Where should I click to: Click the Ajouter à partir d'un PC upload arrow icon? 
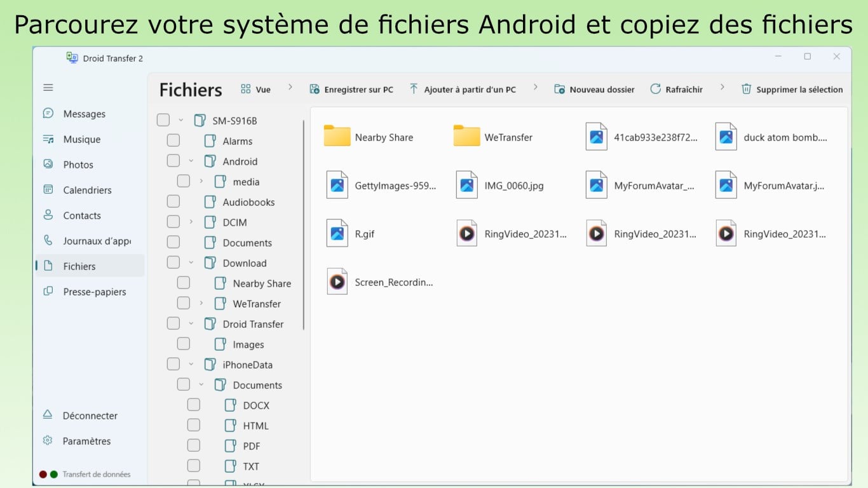click(414, 90)
